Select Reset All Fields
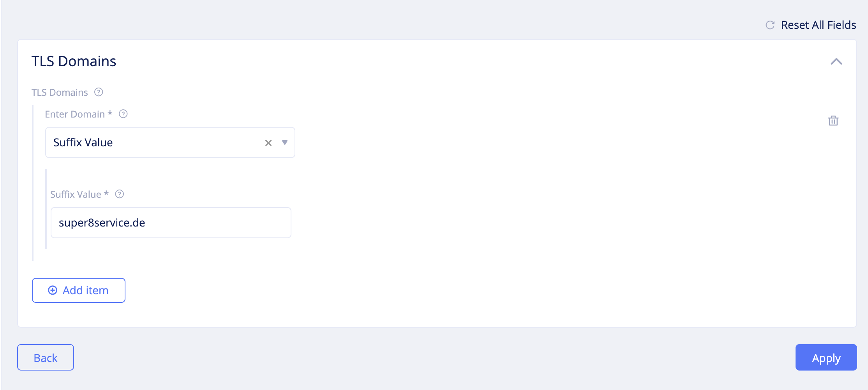Viewport: 868px width, 390px height. [818, 25]
